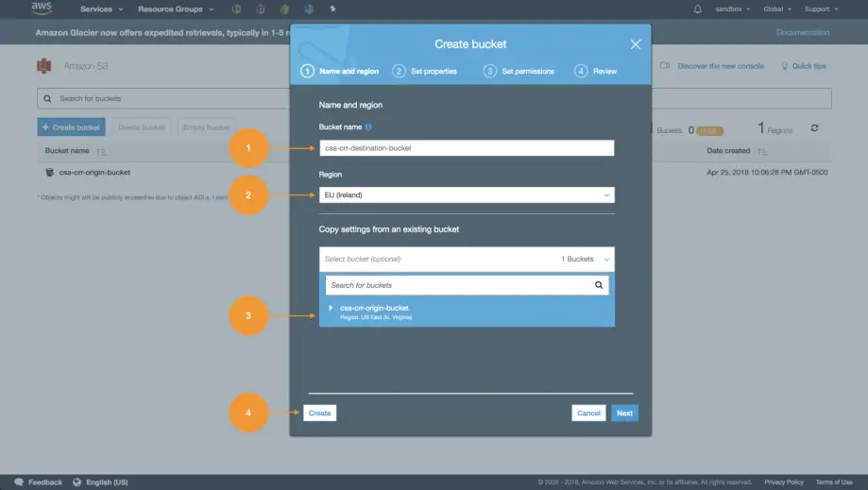Click the Discover the new console link
This screenshot has height=490, width=868.
tap(721, 66)
